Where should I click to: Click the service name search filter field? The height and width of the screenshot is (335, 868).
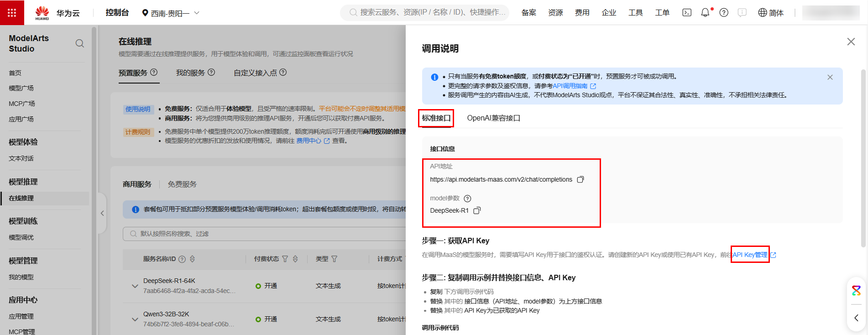click(x=265, y=234)
